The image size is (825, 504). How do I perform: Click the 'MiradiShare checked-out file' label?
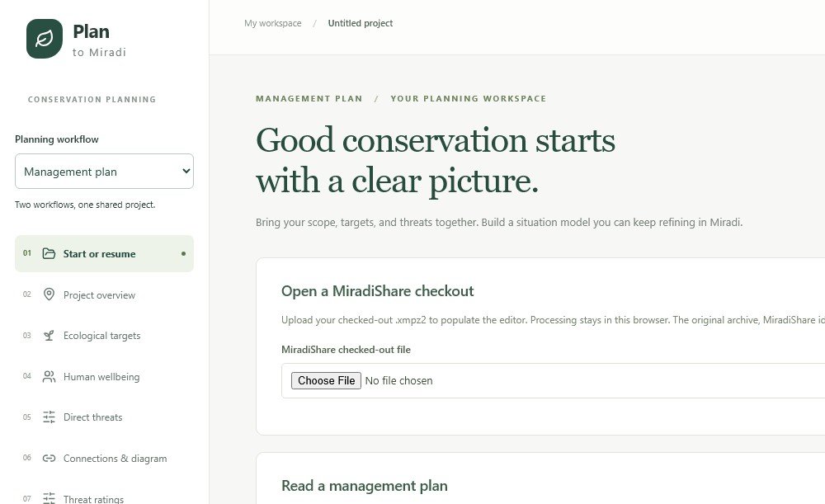[x=346, y=349]
